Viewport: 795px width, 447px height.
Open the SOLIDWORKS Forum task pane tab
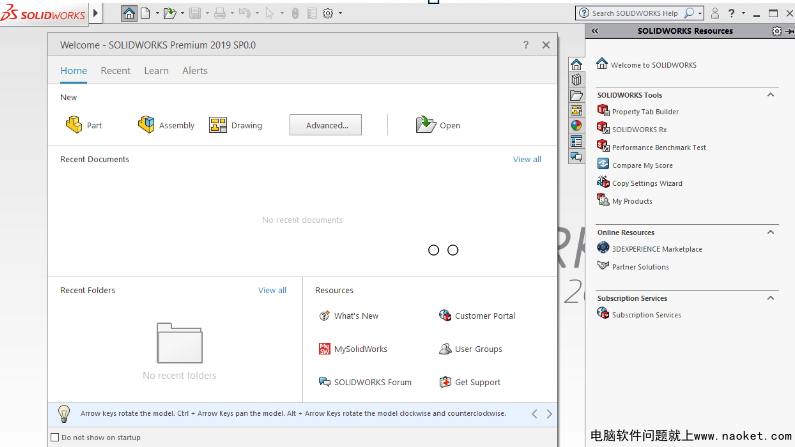coord(576,157)
